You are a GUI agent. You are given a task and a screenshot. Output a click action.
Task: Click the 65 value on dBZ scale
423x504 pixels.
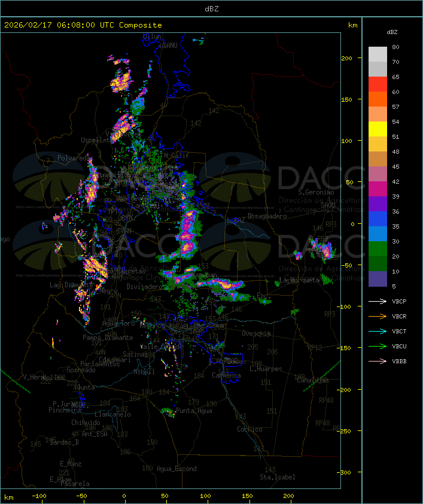[x=395, y=77]
